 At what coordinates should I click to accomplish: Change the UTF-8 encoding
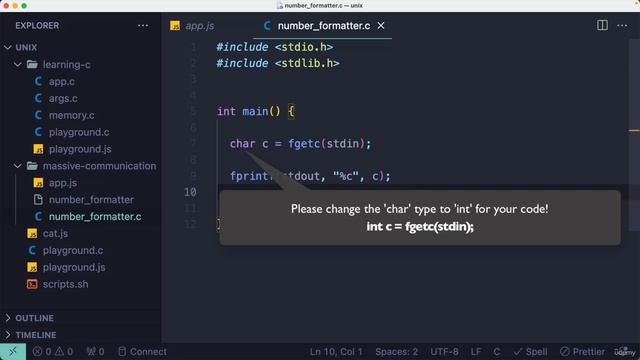(444, 351)
